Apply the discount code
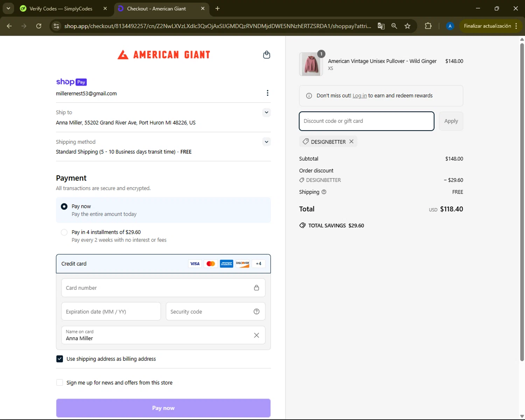 pyautogui.click(x=451, y=121)
